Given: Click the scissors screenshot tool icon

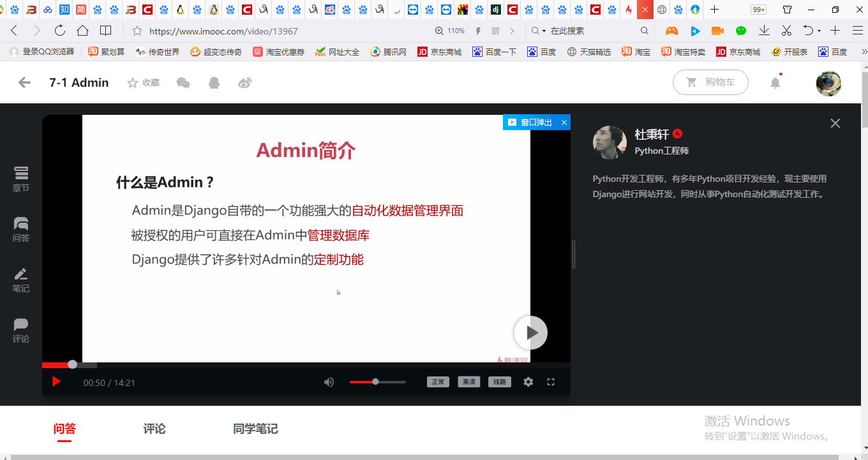Looking at the screenshot, I should [786, 31].
